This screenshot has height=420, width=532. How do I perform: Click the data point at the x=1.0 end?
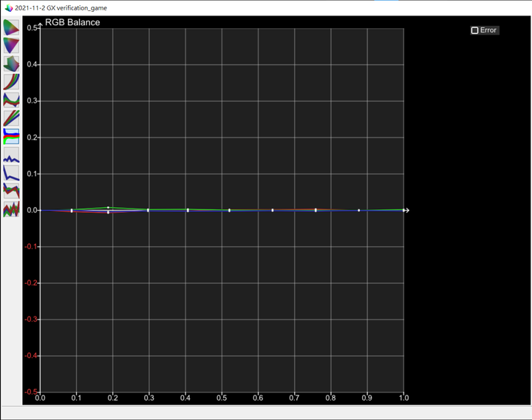tap(403, 210)
